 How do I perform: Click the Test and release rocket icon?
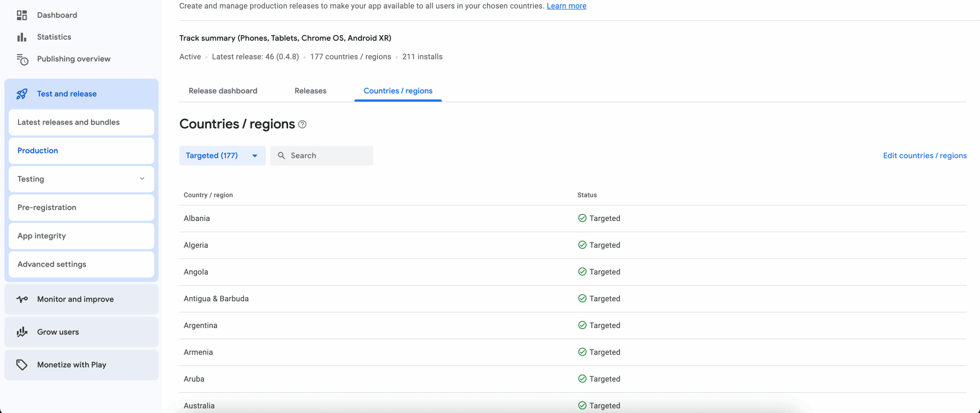[x=22, y=94]
